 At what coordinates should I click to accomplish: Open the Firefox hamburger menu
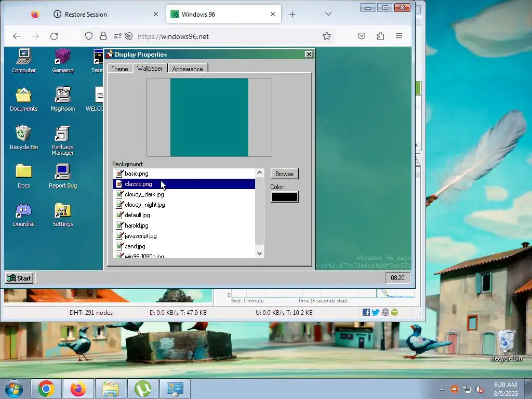[399, 36]
